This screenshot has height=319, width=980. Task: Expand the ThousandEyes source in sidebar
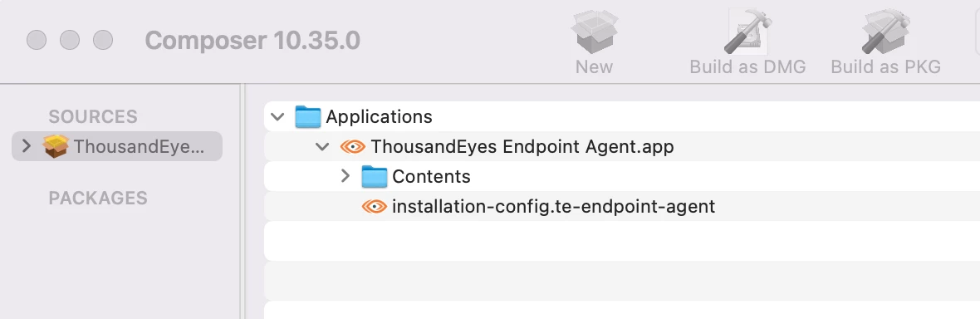pyautogui.click(x=27, y=146)
